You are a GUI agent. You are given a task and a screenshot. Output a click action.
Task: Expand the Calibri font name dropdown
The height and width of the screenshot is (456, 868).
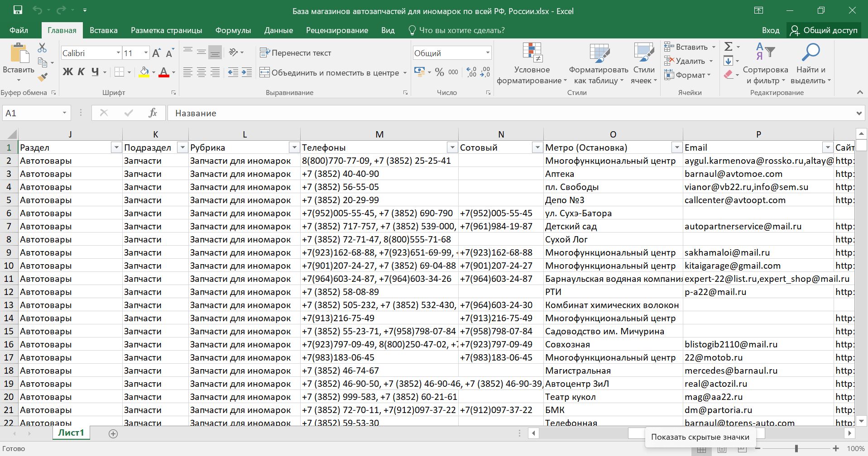(x=118, y=53)
